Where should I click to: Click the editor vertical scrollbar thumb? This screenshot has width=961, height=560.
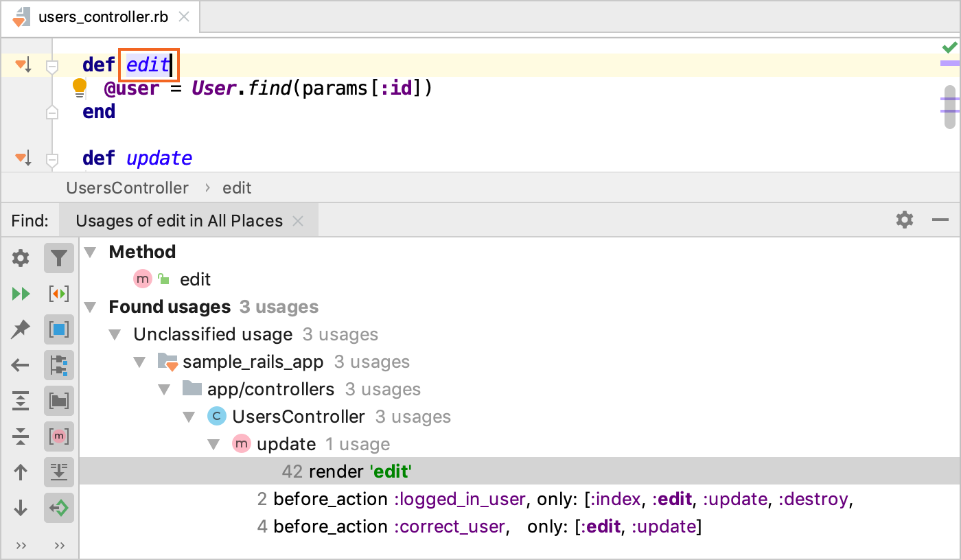tap(950, 106)
